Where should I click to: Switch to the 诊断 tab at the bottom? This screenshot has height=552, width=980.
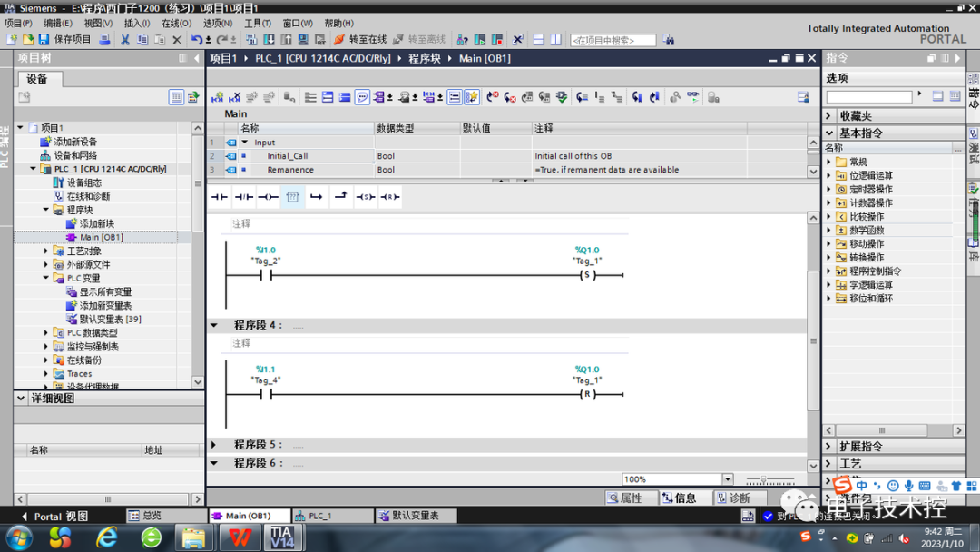740,498
